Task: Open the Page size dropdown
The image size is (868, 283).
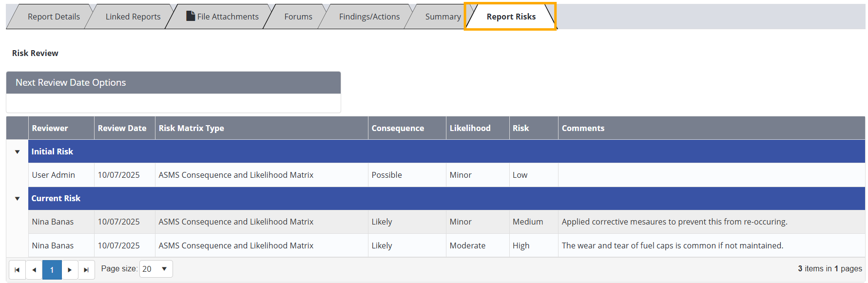Action: [164, 269]
